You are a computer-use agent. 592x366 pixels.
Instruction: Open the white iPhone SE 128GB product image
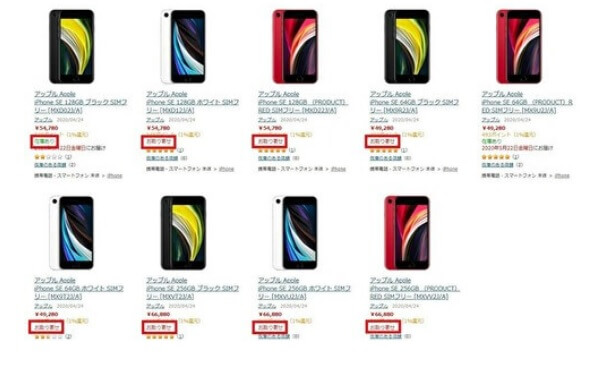[x=183, y=46]
